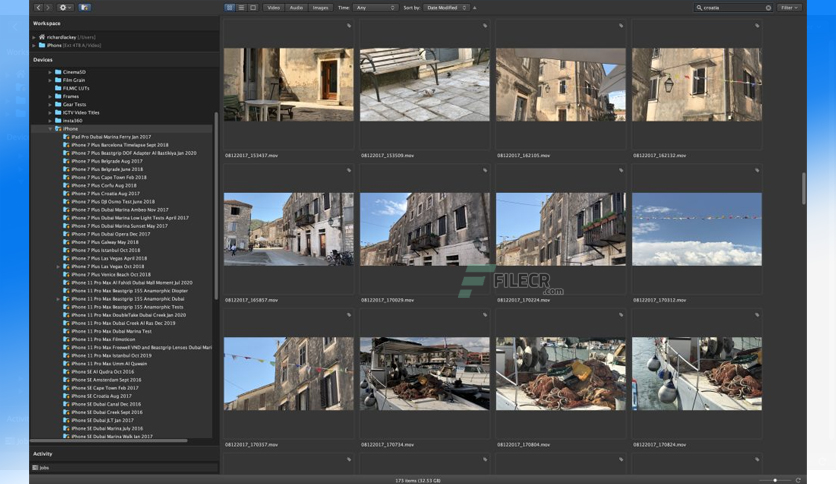
Task: Open thumbnail 08122017_170312.mov of sky flags
Action: click(697, 229)
